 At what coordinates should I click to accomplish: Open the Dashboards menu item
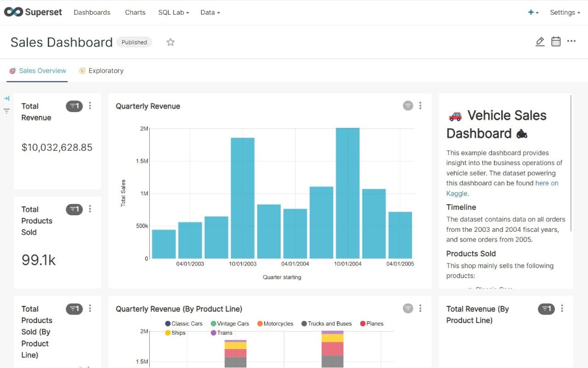click(x=92, y=12)
